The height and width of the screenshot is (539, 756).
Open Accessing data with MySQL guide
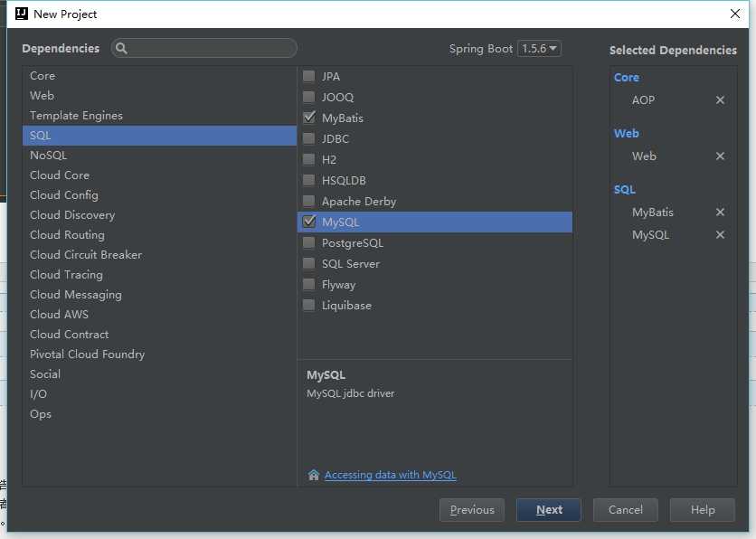click(x=390, y=475)
